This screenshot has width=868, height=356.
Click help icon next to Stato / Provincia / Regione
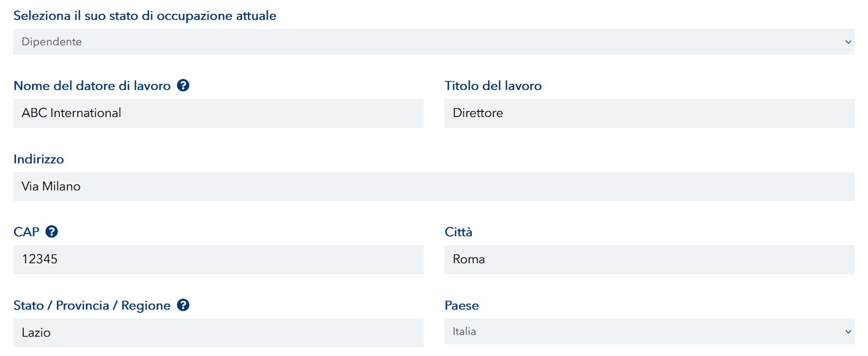click(x=183, y=305)
